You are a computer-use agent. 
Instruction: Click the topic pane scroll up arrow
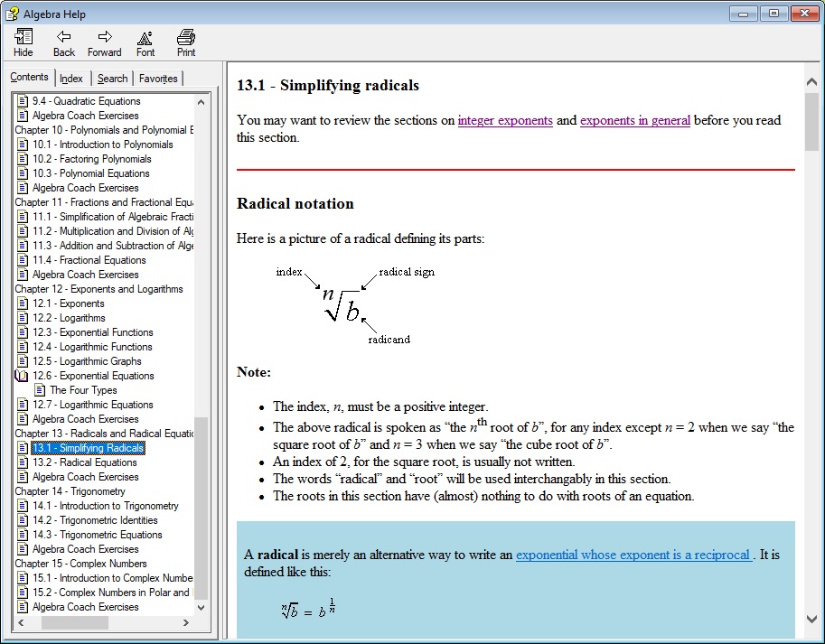point(811,81)
